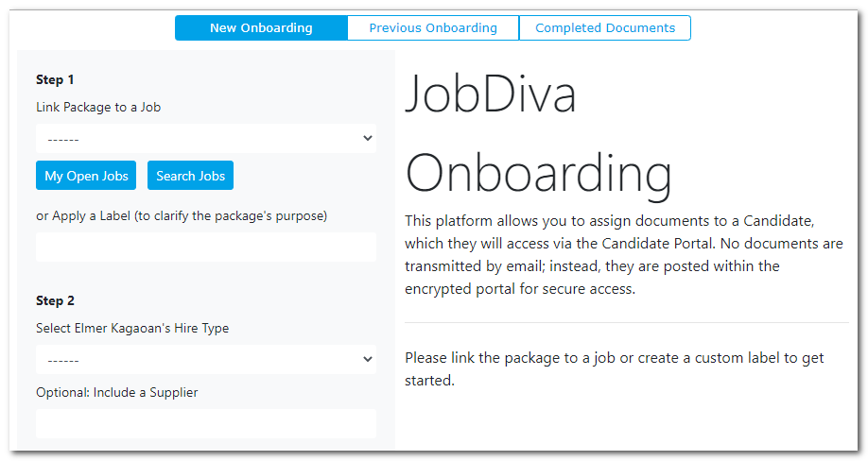Expand the Link Package to a Job dropdown
The height and width of the screenshot is (461, 868).
[206, 139]
